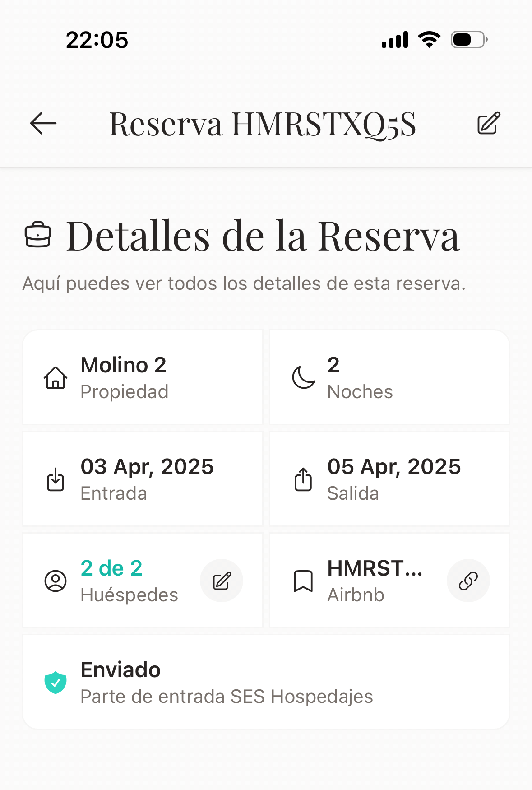This screenshot has width=532, height=790.
Task: Tap the house icon beside Molino 2
Action: 56,377
